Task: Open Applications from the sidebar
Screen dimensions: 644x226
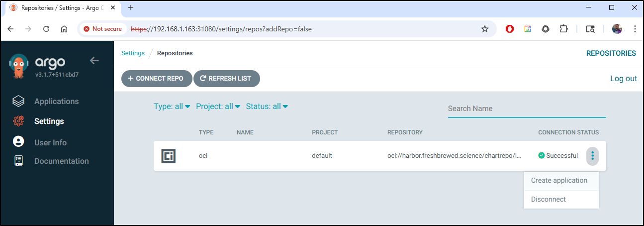Action: click(x=56, y=102)
